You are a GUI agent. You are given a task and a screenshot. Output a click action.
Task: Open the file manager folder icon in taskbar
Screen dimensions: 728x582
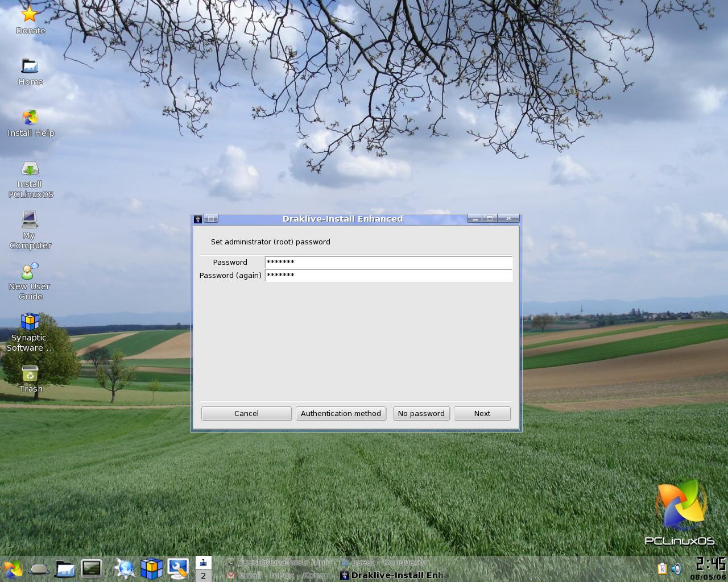pyautogui.click(x=65, y=569)
